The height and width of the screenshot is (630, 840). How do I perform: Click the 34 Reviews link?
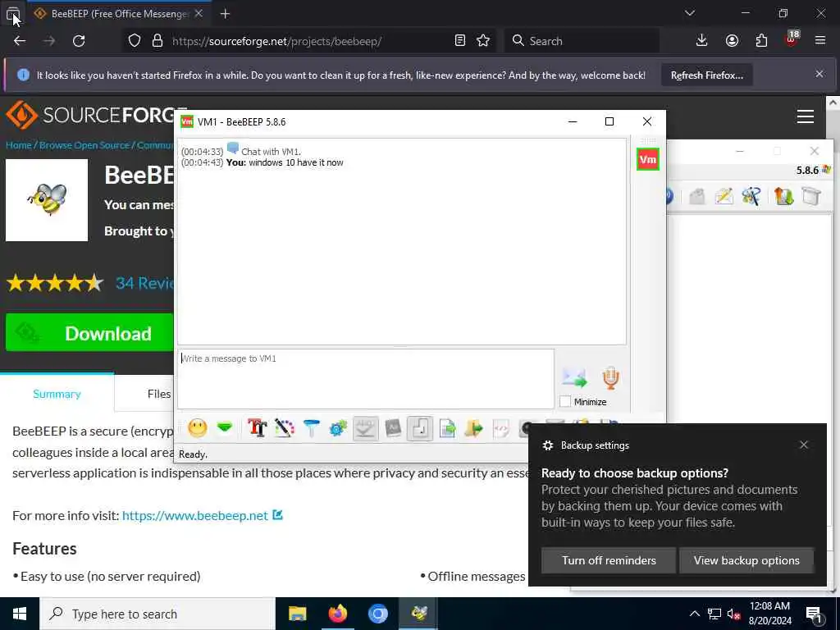pyautogui.click(x=144, y=283)
